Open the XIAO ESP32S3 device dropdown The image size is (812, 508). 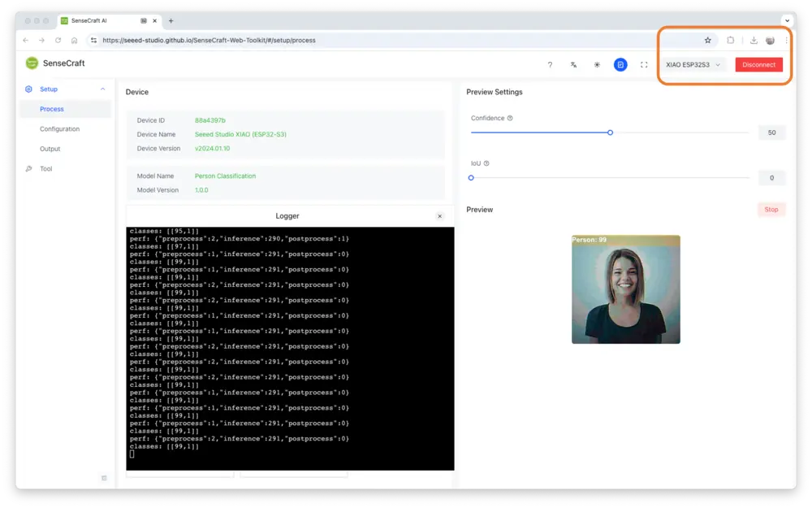pyautogui.click(x=693, y=64)
